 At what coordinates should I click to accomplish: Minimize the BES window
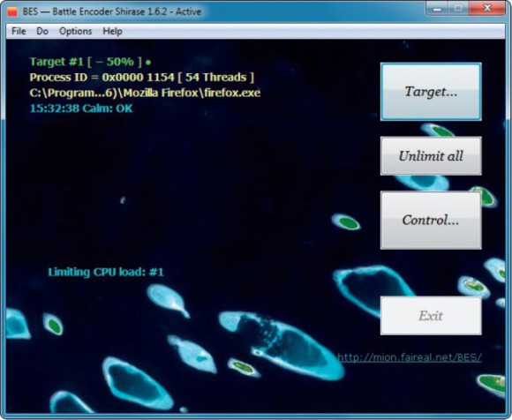(437, 8)
